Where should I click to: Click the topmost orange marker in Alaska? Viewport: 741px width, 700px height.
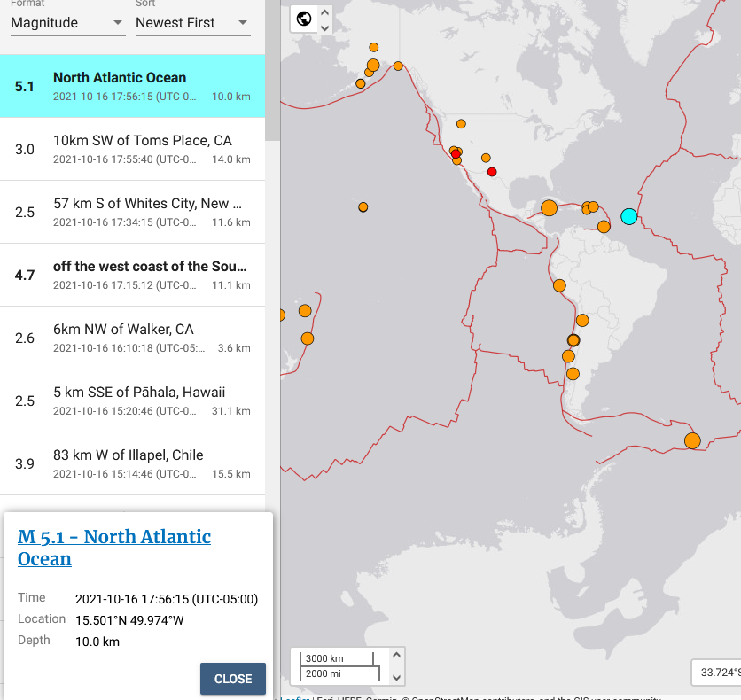click(x=374, y=47)
